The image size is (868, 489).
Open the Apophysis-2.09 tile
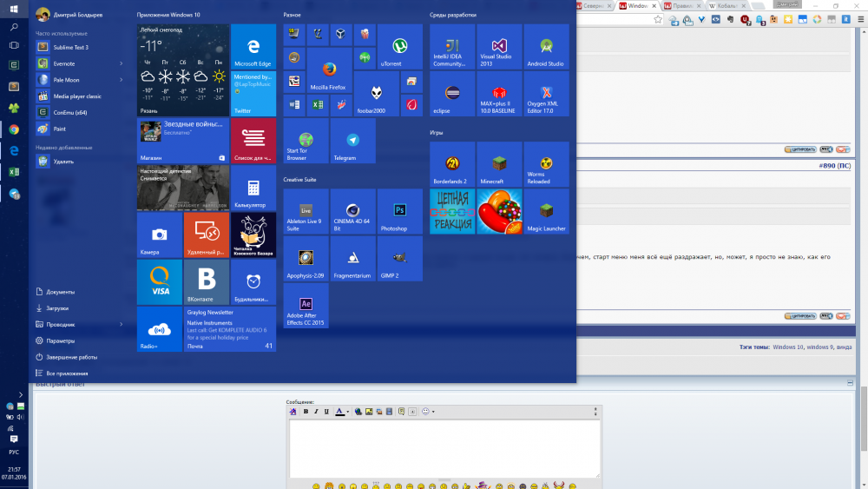(x=306, y=258)
